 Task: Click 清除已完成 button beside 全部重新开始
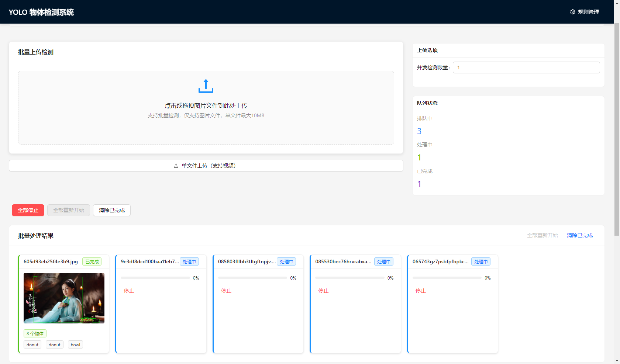[112, 210]
